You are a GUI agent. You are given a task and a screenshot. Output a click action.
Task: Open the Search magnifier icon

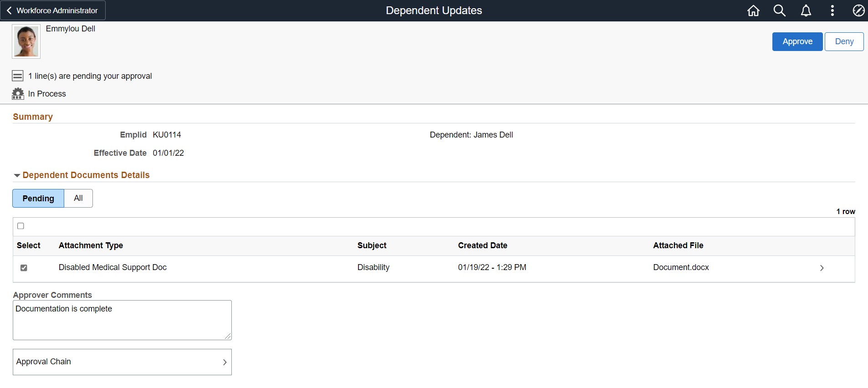click(x=779, y=10)
